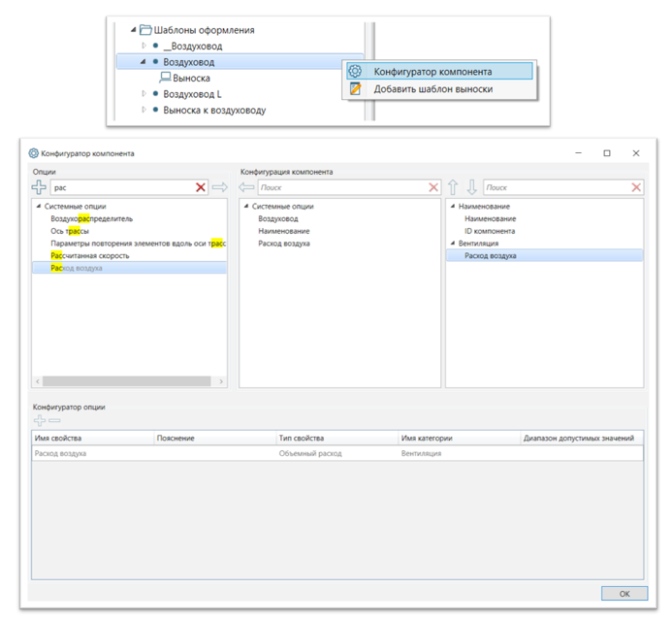Click the pencil icon for Добавить шаблон выноски
This screenshot has width=672, height=621.
(355, 89)
